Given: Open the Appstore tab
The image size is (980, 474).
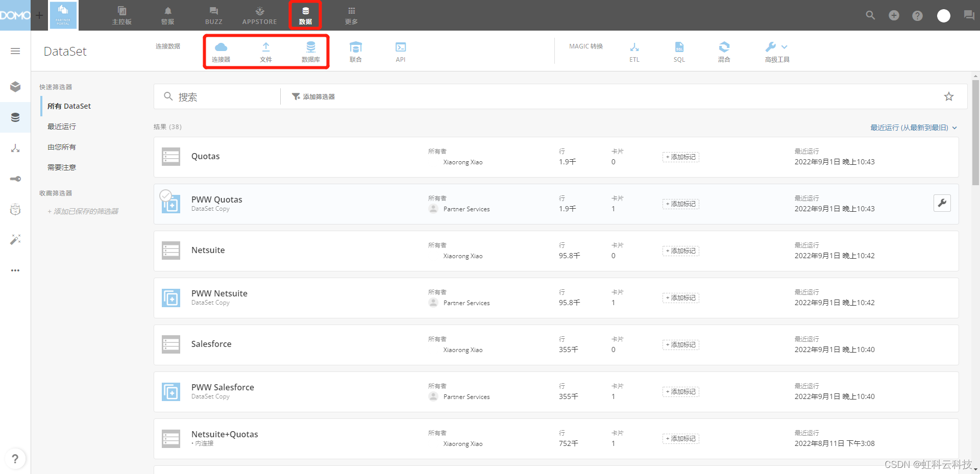Looking at the screenshot, I should [x=260, y=15].
